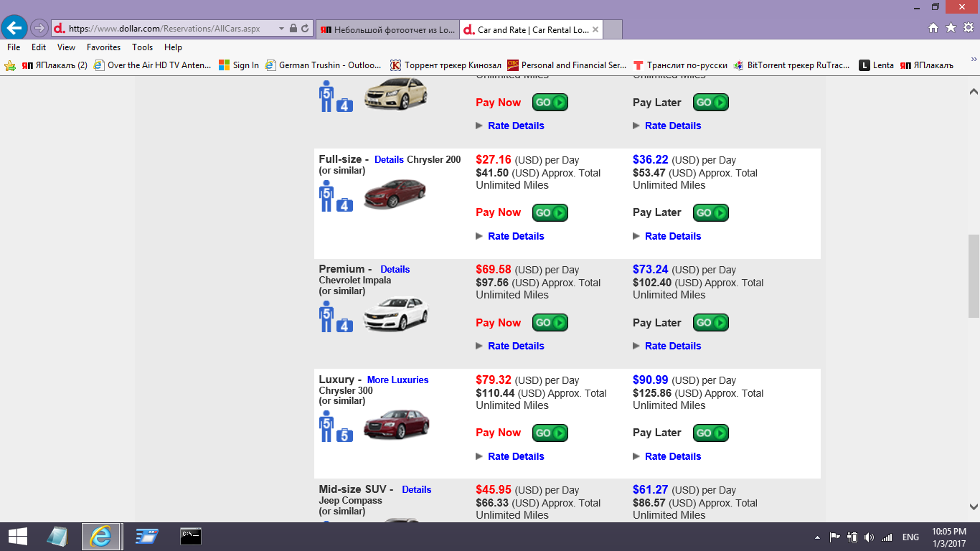Click Pay Later GO for Chrysler 300
The width and height of the screenshot is (980, 551).
(711, 433)
